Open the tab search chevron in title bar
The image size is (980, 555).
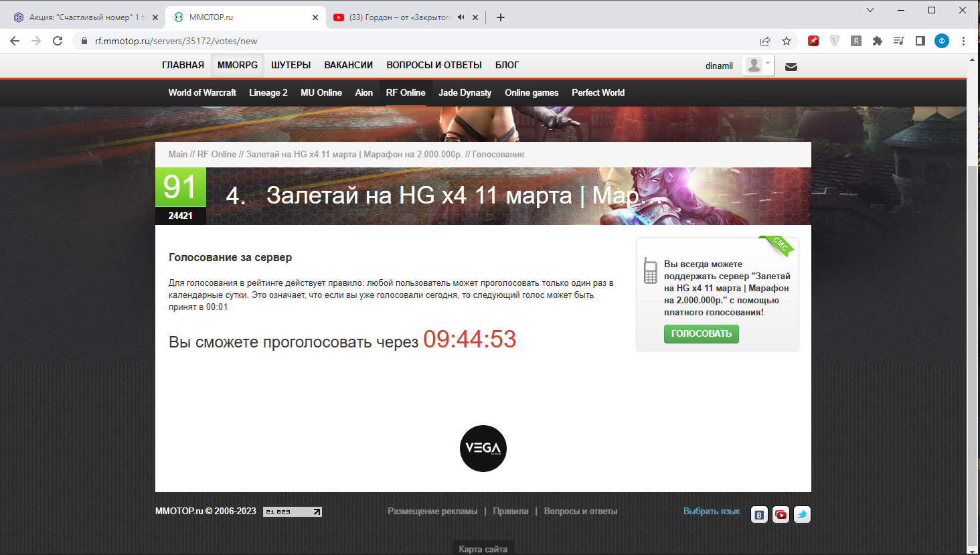(870, 10)
